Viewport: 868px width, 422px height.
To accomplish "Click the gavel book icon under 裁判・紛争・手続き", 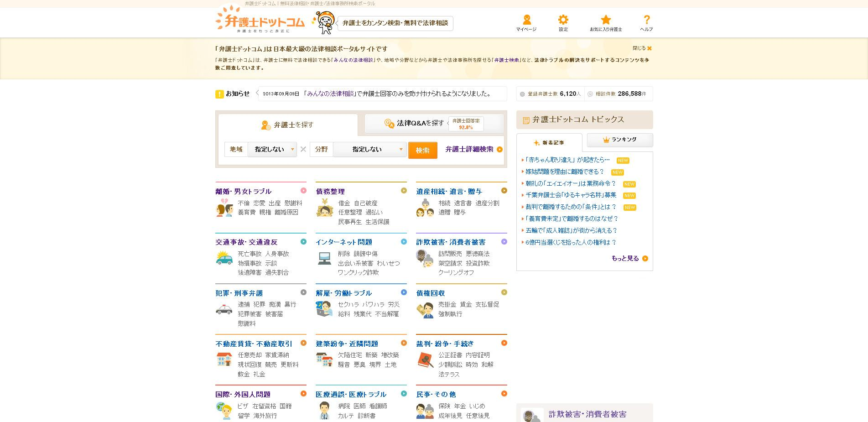I will [425, 359].
